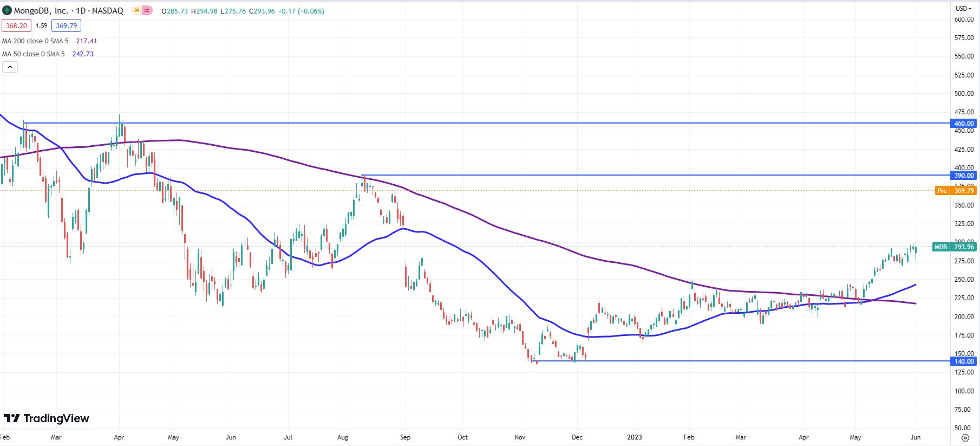Open the USD currency dropdown
The width and height of the screenshot is (980, 446).
(963, 8)
